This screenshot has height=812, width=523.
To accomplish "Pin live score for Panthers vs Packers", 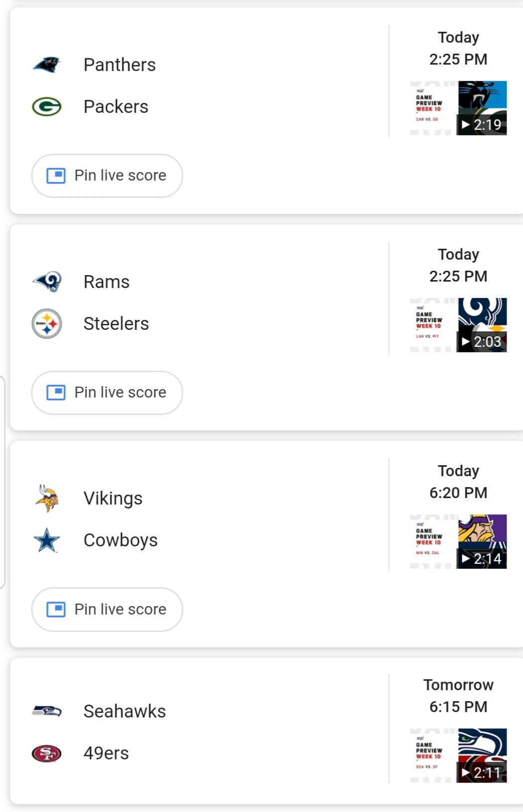I will click(x=107, y=176).
